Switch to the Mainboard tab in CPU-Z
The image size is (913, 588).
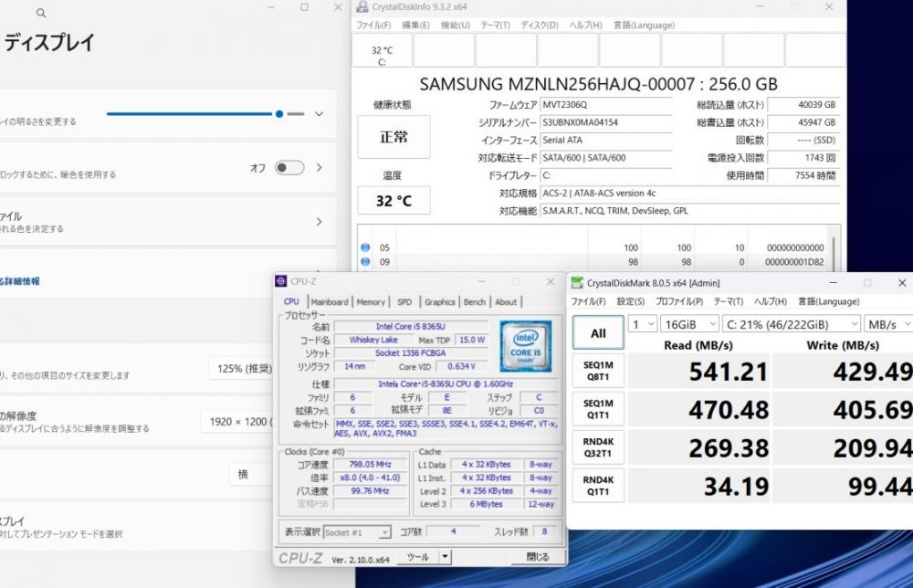329,301
